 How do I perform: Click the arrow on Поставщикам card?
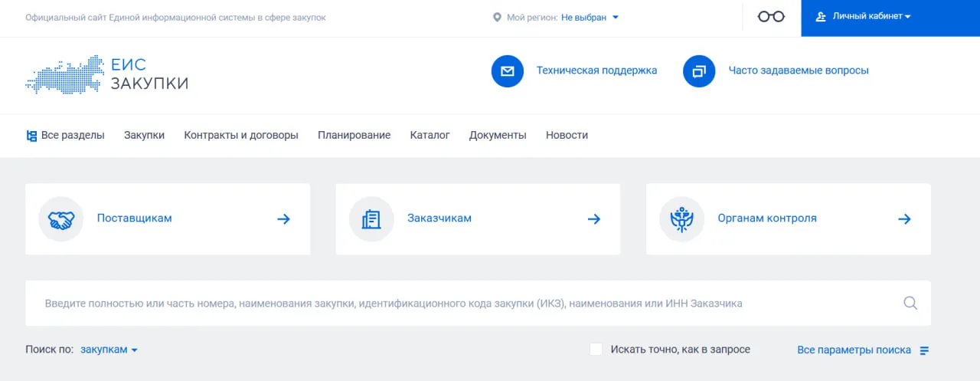click(283, 219)
